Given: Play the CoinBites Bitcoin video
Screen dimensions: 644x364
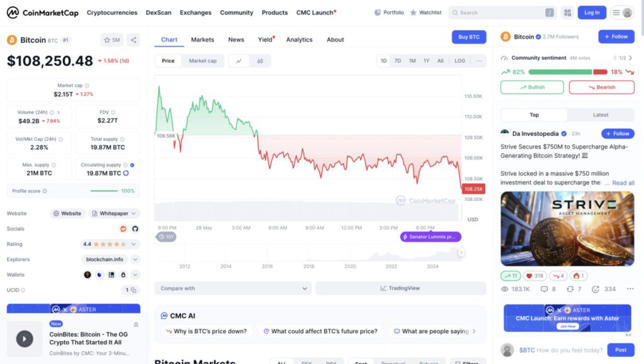Looking at the screenshot, I should [x=25, y=339].
